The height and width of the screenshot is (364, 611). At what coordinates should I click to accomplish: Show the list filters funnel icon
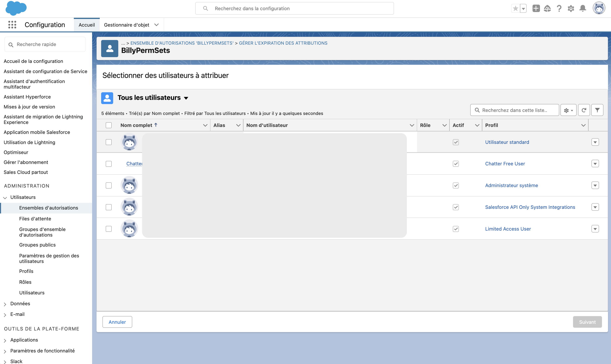tap(597, 110)
